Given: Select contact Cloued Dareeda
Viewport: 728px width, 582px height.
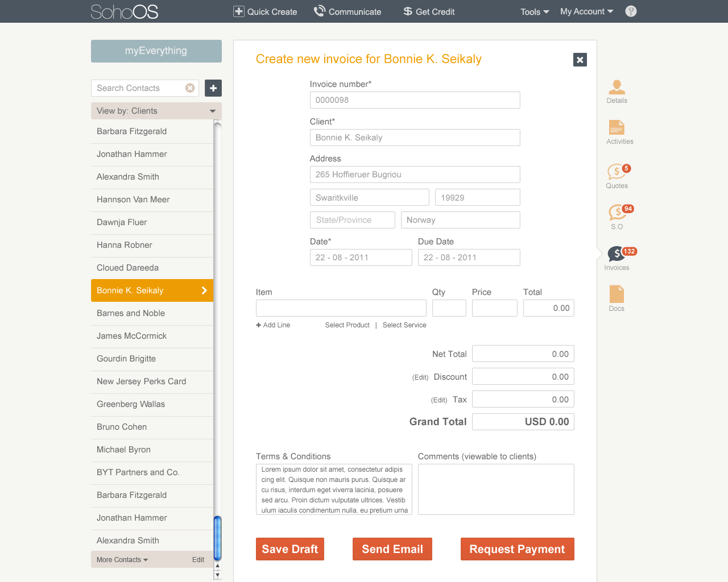Looking at the screenshot, I should (x=152, y=268).
